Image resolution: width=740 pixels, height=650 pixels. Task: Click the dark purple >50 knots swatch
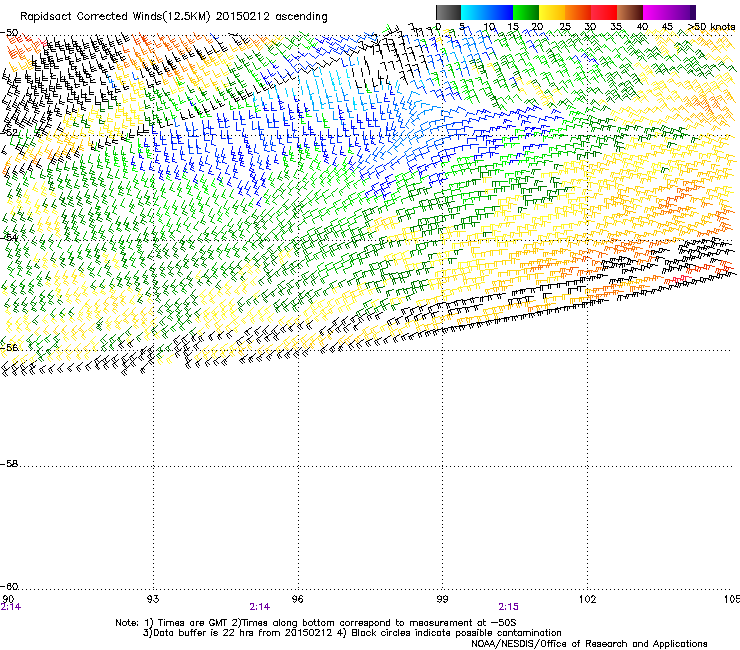tap(693, 12)
